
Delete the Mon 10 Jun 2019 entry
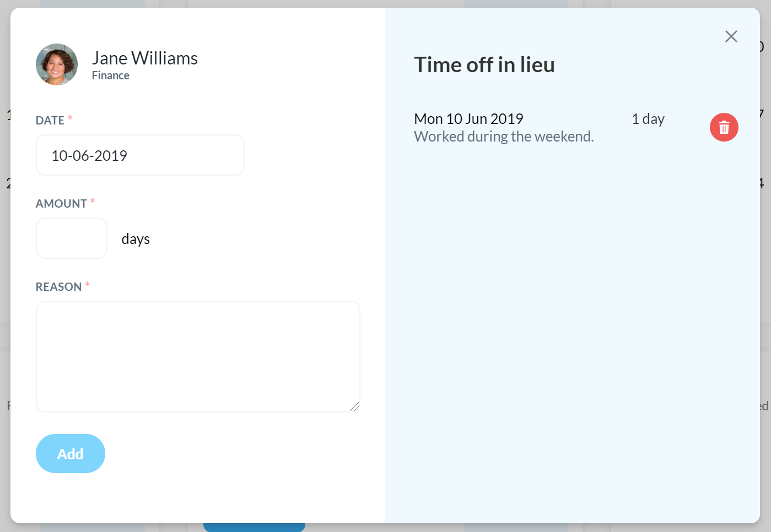pos(724,127)
